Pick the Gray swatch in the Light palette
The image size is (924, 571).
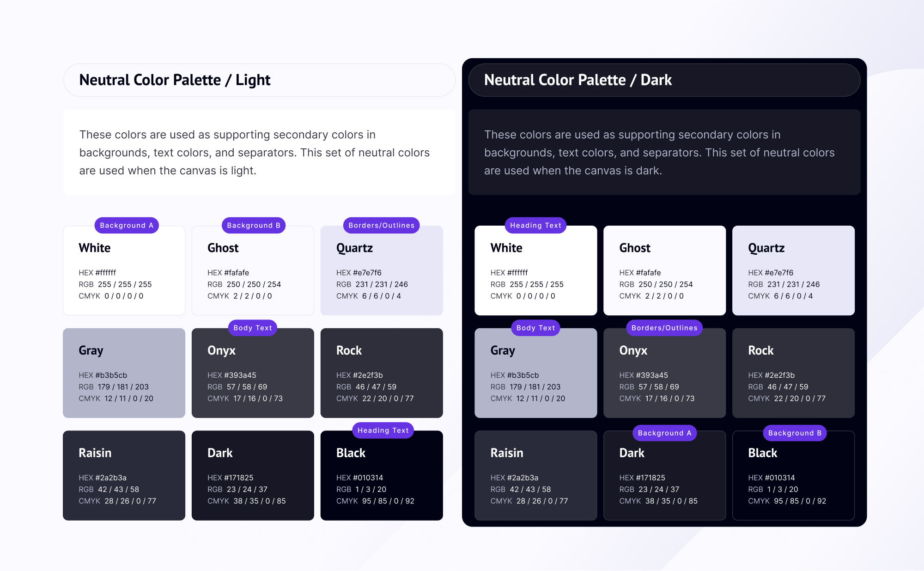pos(124,373)
